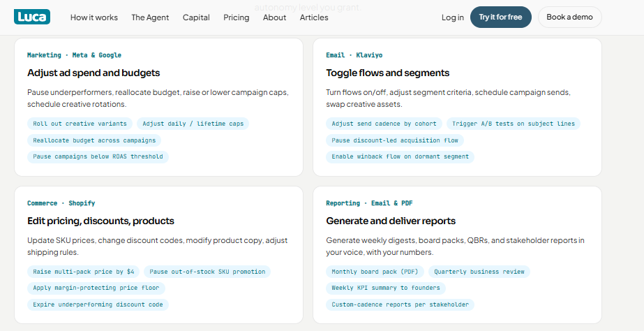Screen dimensions: 644x331
Task: Click the Log in link
Action: point(453,17)
